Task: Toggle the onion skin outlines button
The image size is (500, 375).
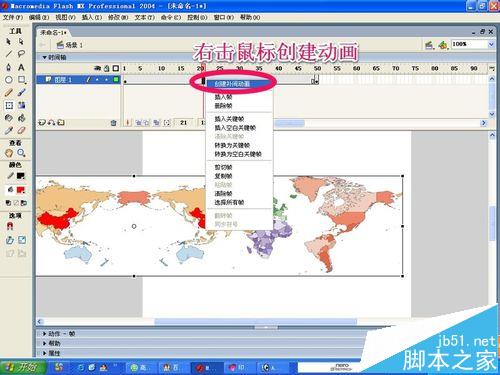Action: 147,123
